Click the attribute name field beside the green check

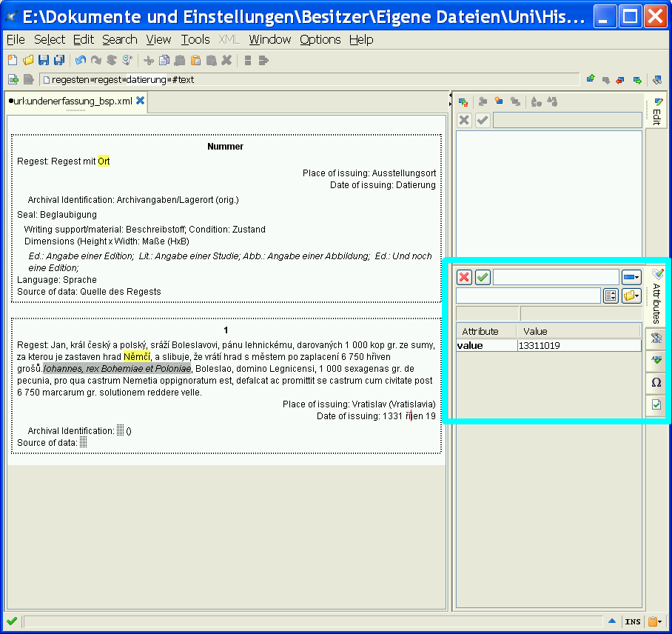(x=556, y=277)
